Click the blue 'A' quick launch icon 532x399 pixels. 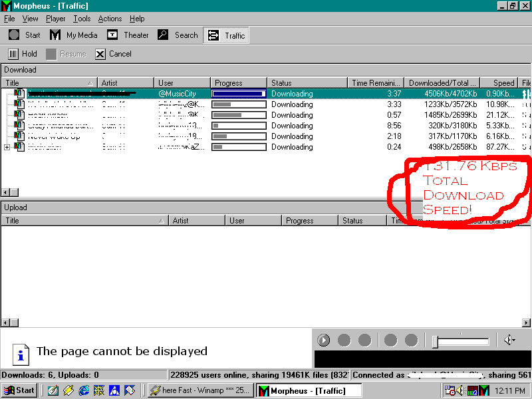click(114, 390)
